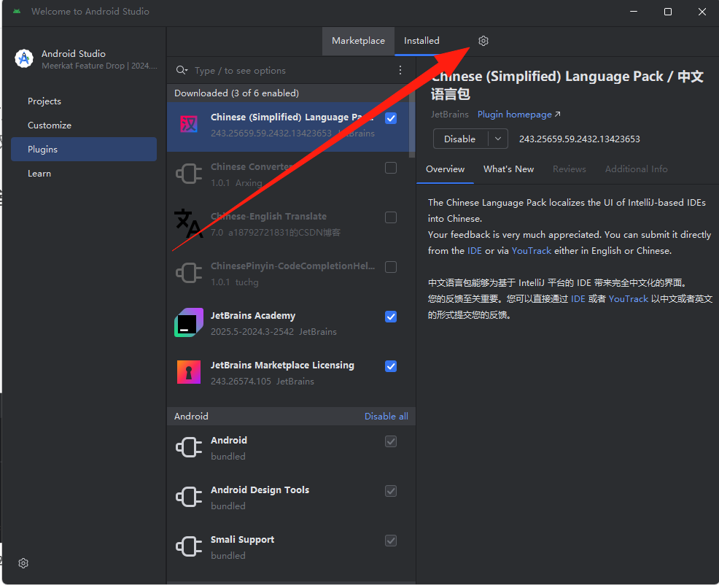Click the JetBrains vendor label in details

tap(449, 115)
